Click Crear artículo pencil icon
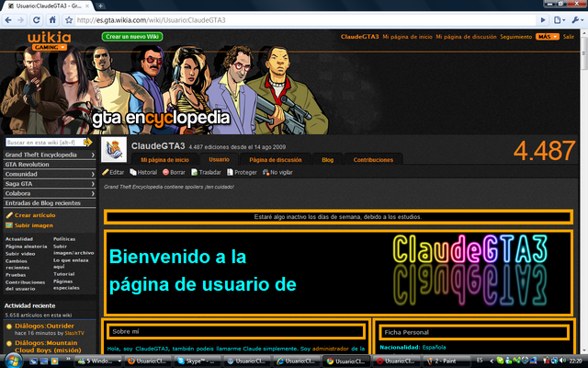Screen dimensions: 588x368 pyautogui.click(x=9, y=215)
